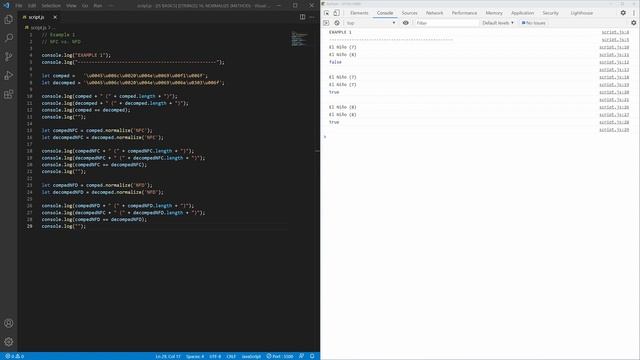Open the Manage gear in VS Code activity bar
Viewport: 640px width, 360px height.
[x=9, y=342]
